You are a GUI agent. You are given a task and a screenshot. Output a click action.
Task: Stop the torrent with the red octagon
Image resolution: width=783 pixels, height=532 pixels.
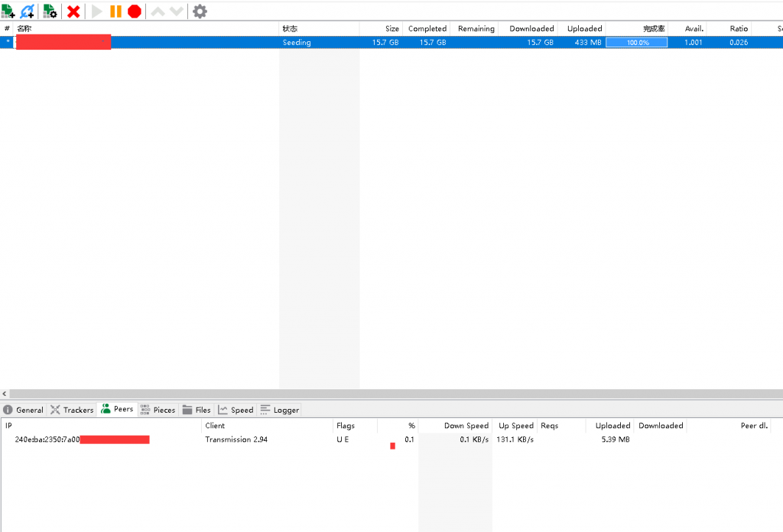(x=135, y=11)
